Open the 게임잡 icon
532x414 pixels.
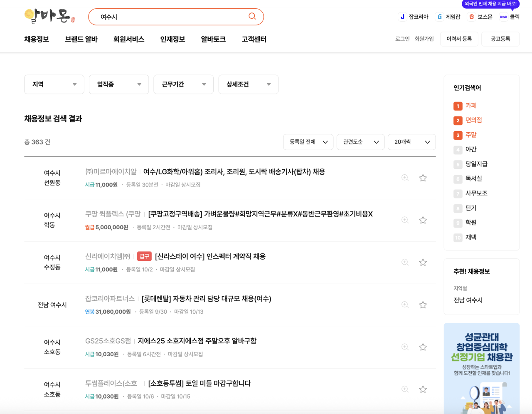(439, 17)
